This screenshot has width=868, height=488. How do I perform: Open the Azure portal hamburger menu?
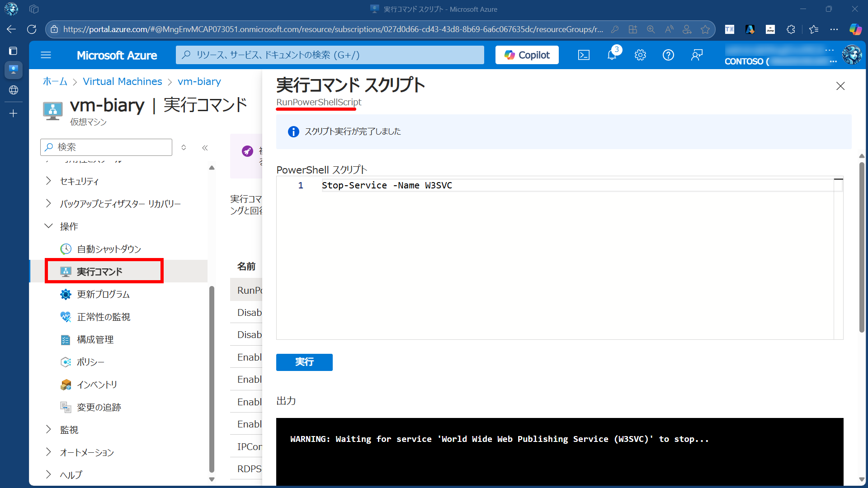tap(46, 55)
